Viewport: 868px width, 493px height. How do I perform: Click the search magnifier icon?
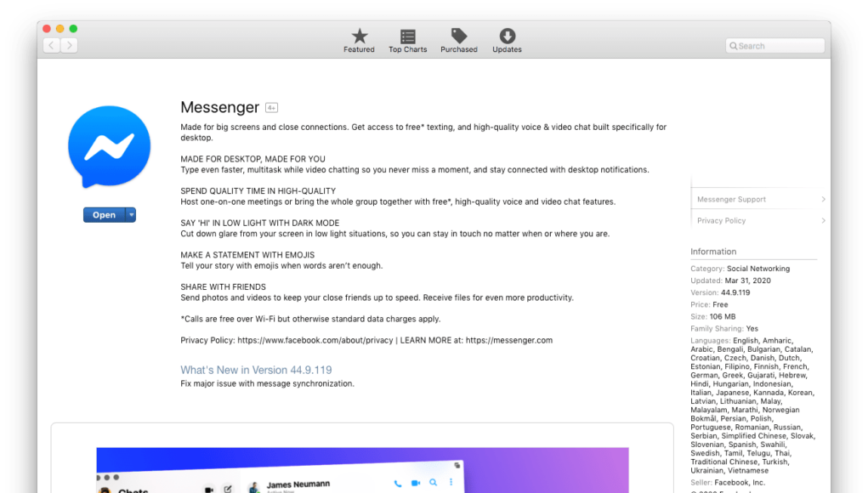point(734,46)
